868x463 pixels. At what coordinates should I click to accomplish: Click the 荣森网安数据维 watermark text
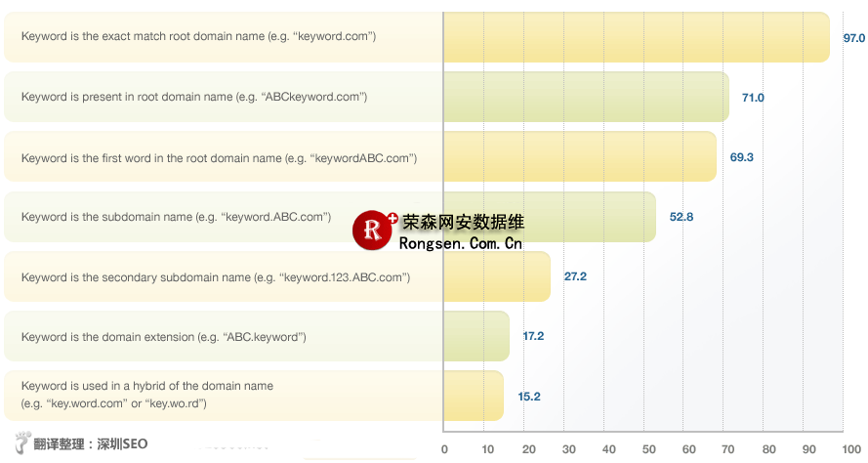click(x=463, y=222)
